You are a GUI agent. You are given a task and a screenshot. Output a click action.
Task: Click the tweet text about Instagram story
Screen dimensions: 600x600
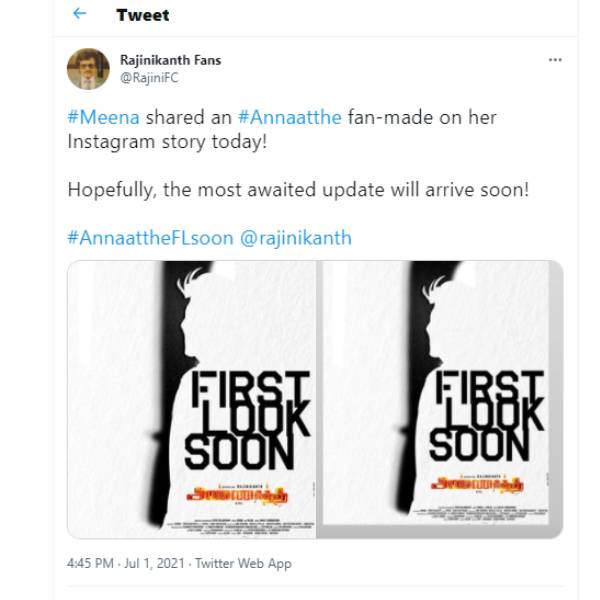point(282,129)
